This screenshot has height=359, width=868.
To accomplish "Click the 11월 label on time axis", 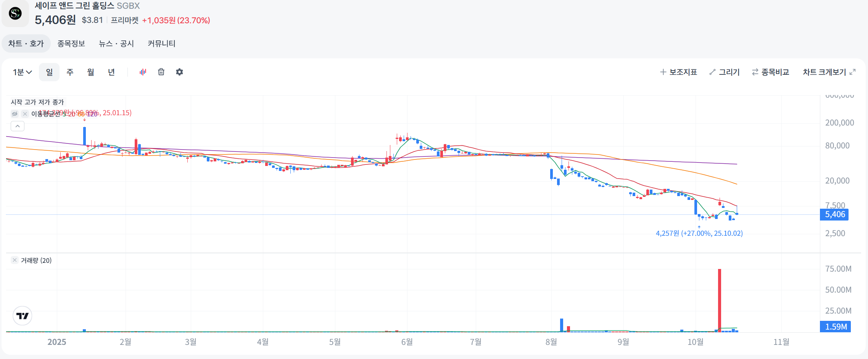I will click(781, 342).
